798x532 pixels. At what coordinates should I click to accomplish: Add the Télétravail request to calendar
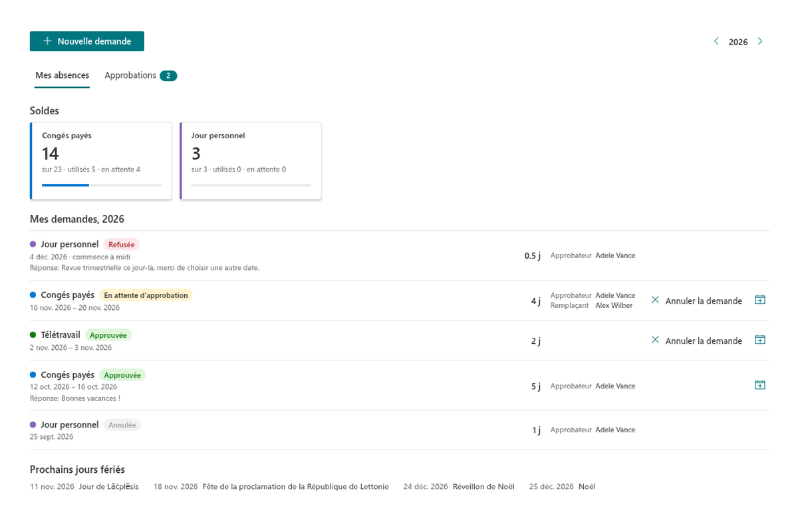click(x=760, y=340)
